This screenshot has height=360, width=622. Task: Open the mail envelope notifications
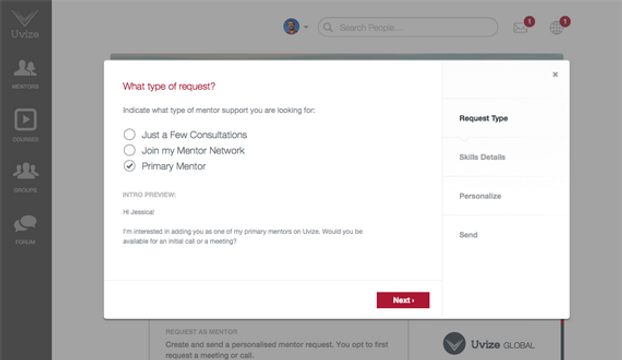(x=520, y=27)
